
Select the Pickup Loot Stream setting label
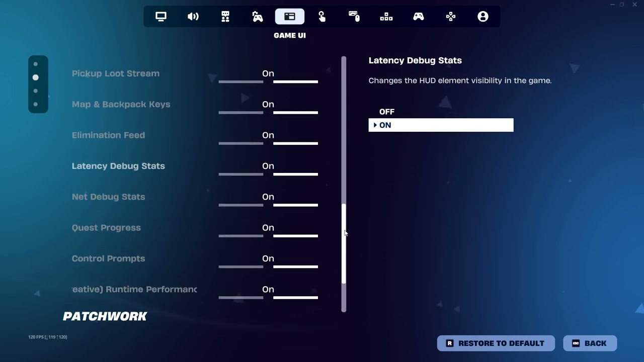(x=116, y=73)
